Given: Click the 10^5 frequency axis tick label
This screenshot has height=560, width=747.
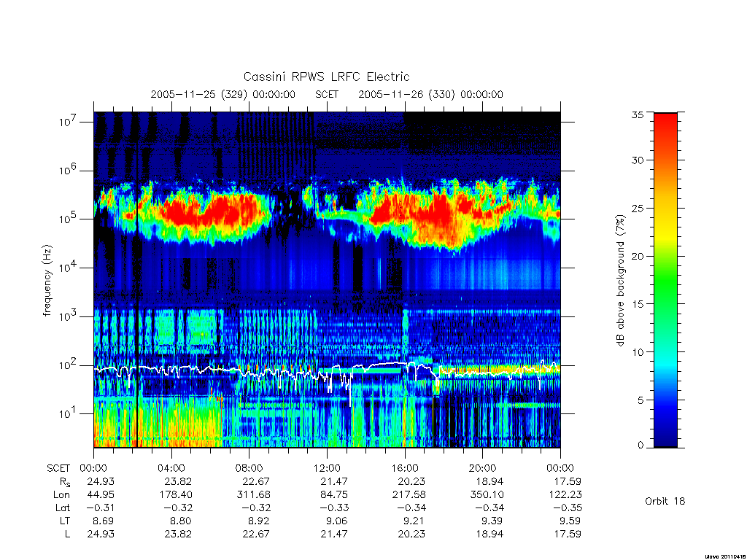Looking at the screenshot, I should pyautogui.click(x=66, y=219).
